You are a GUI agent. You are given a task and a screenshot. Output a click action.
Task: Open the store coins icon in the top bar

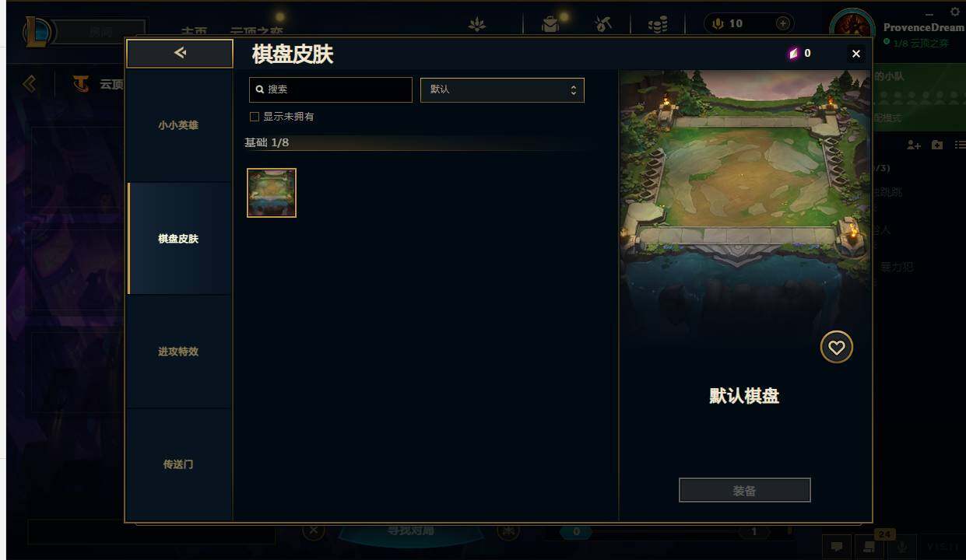[x=658, y=24]
